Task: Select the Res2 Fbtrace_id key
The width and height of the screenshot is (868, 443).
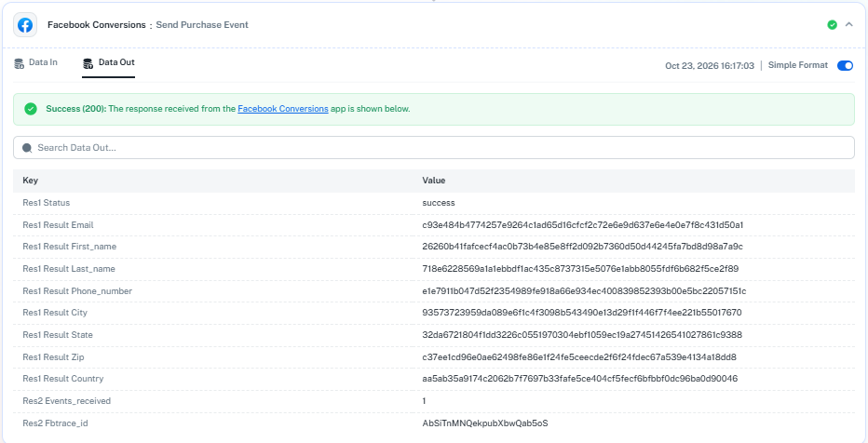Action: coord(55,423)
